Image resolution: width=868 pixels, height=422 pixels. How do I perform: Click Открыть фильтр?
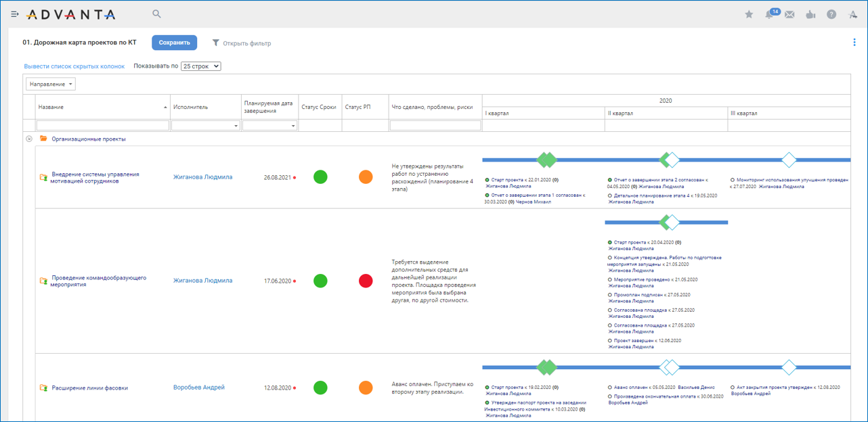tap(242, 43)
